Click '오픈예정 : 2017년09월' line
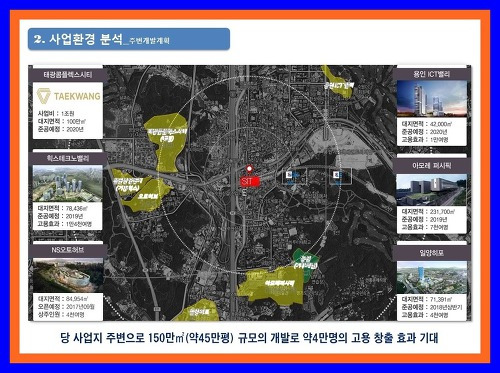This screenshot has height=373, width=500. tap(66, 307)
